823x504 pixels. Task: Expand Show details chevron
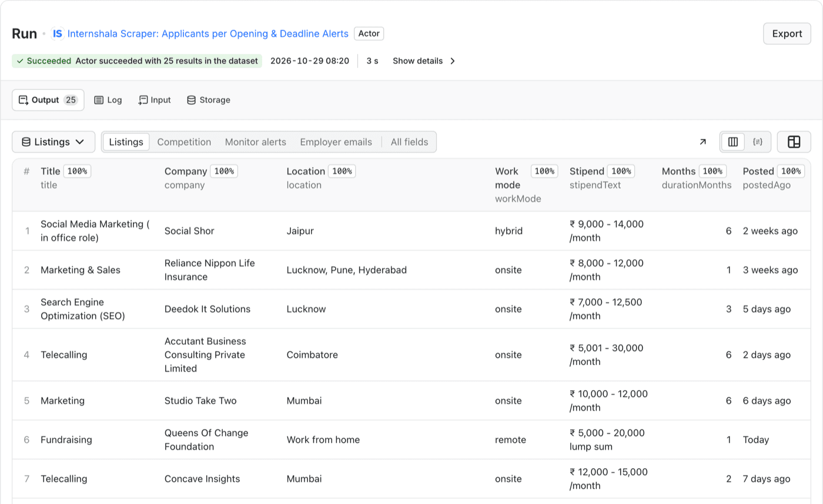pyautogui.click(x=453, y=61)
